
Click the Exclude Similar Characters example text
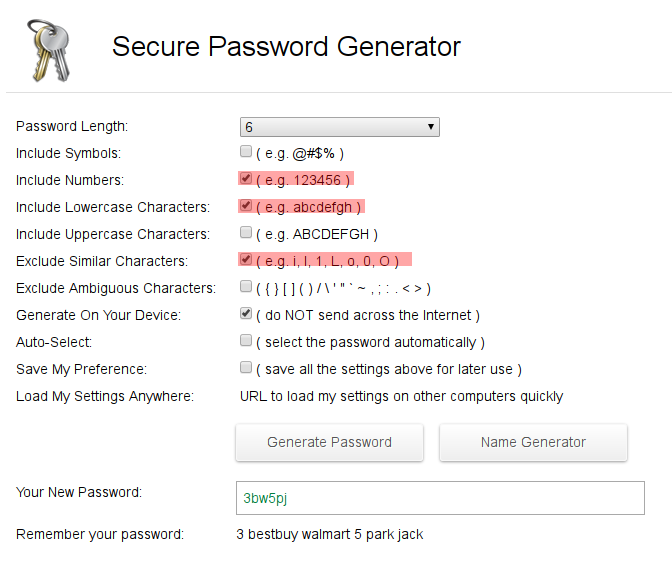[x=327, y=261]
